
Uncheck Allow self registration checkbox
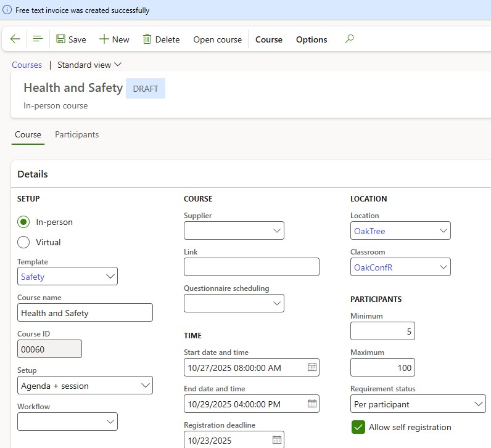tap(358, 427)
